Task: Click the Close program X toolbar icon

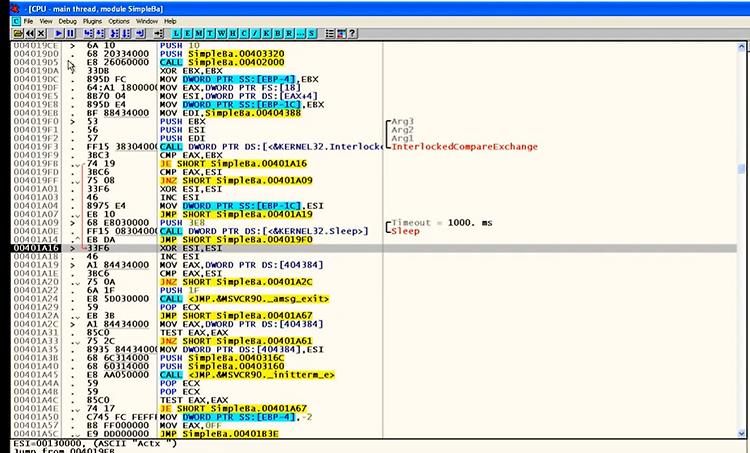Action: click(41, 33)
